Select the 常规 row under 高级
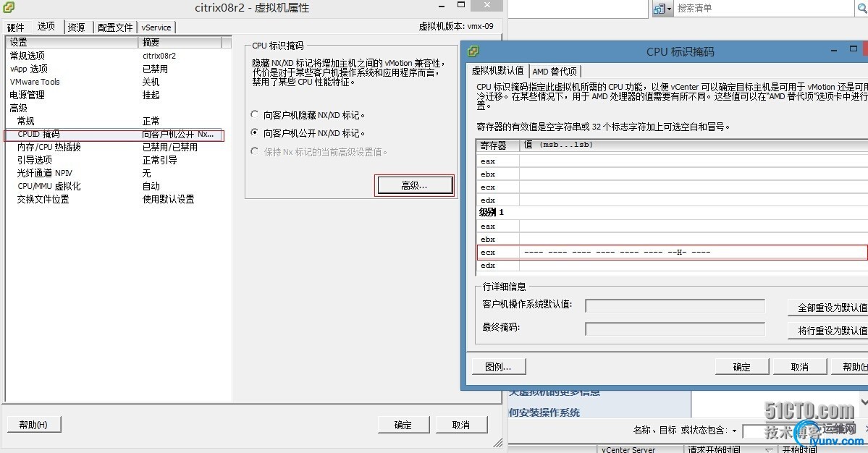 coord(117,121)
